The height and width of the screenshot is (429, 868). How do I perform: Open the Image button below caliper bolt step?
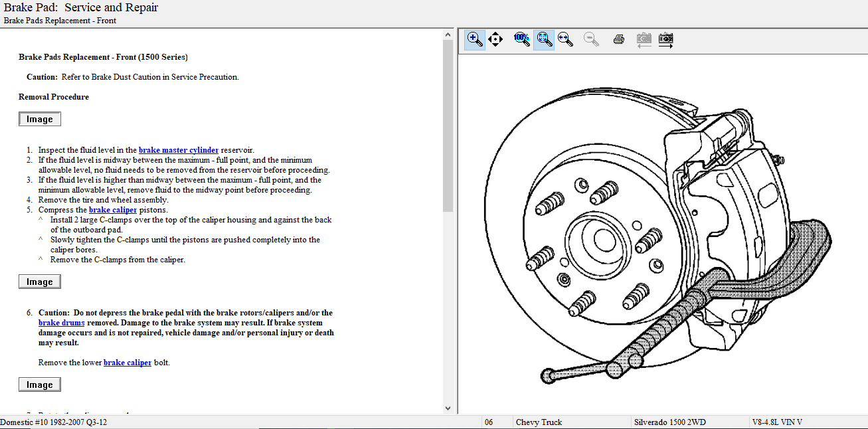point(40,385)
